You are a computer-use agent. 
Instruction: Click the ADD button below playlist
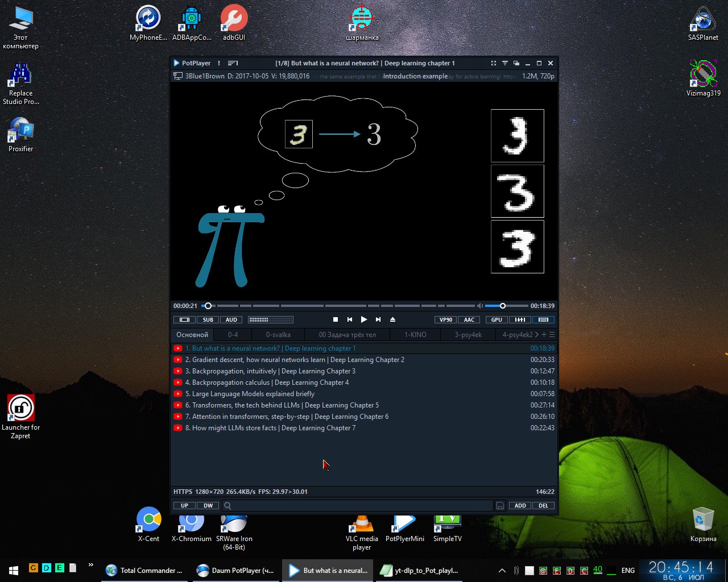520,506
